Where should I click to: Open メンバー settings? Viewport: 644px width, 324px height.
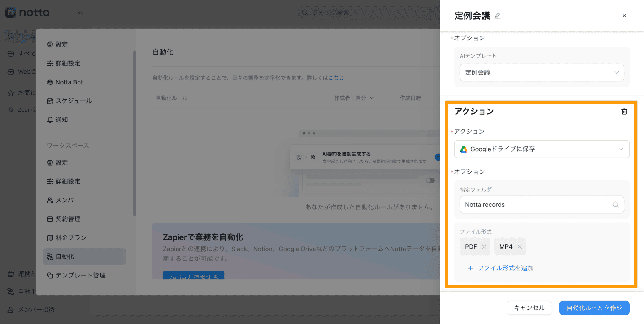[x=63, y=200]
